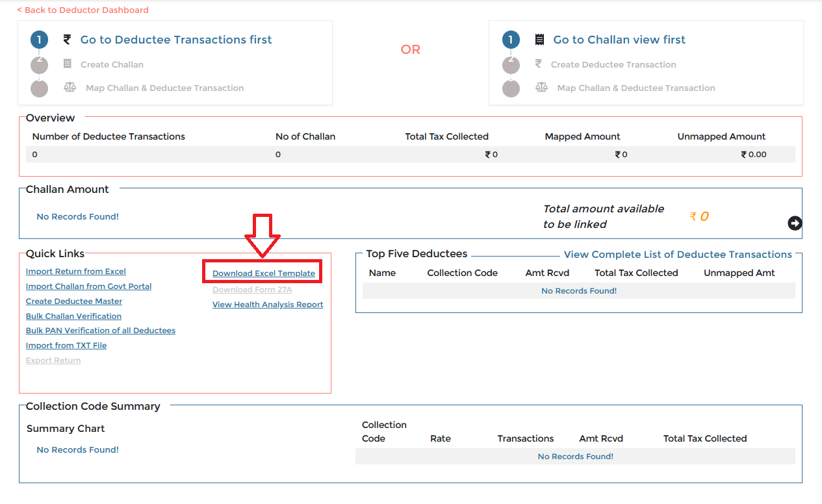Click Mapped Amount header
Screen dimensions: 822x504
pyautogui.click(x=582, y=136)
